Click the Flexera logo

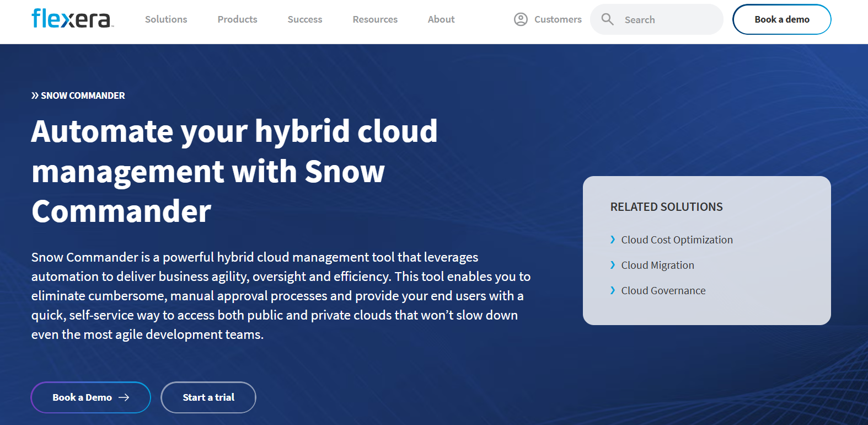(72, 19)
